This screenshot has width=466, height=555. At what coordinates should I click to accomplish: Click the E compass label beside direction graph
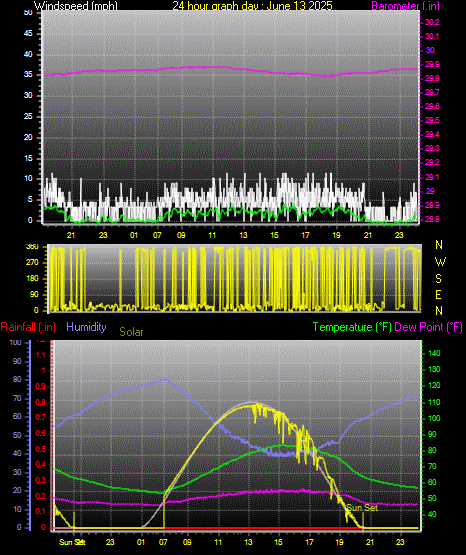(x=438, y=294)
